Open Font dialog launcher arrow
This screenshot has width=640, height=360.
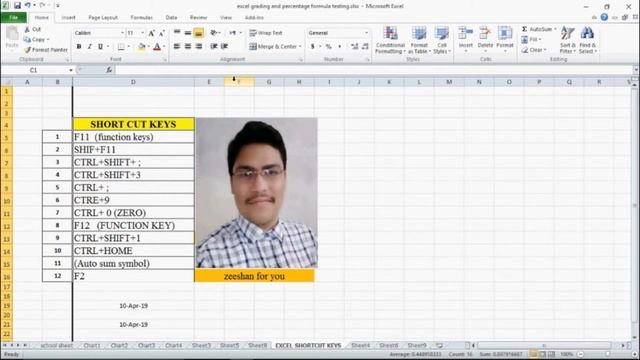(x=164, y=60)
